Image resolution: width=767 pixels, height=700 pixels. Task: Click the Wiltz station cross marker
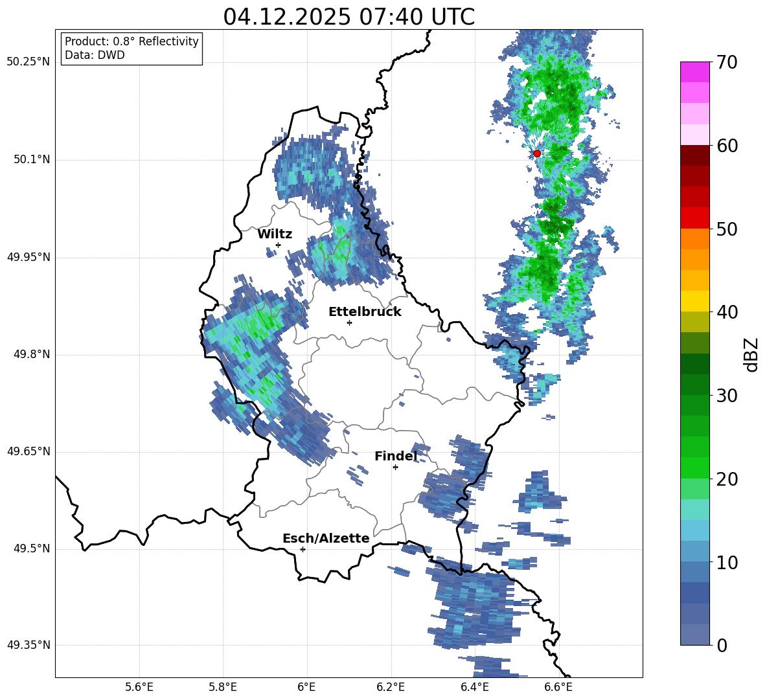(x=279, y=245)
